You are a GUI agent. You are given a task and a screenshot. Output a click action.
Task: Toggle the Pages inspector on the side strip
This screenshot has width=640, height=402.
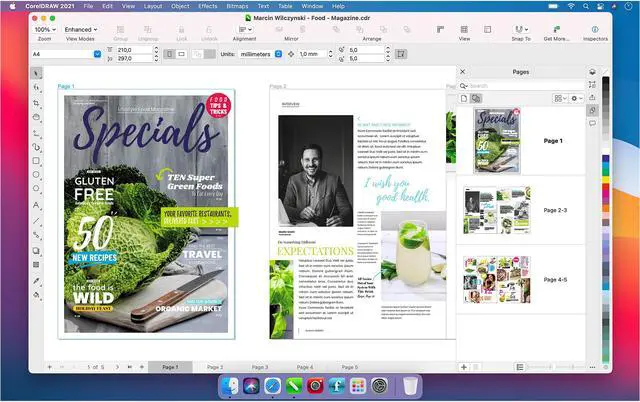point(592,110)
